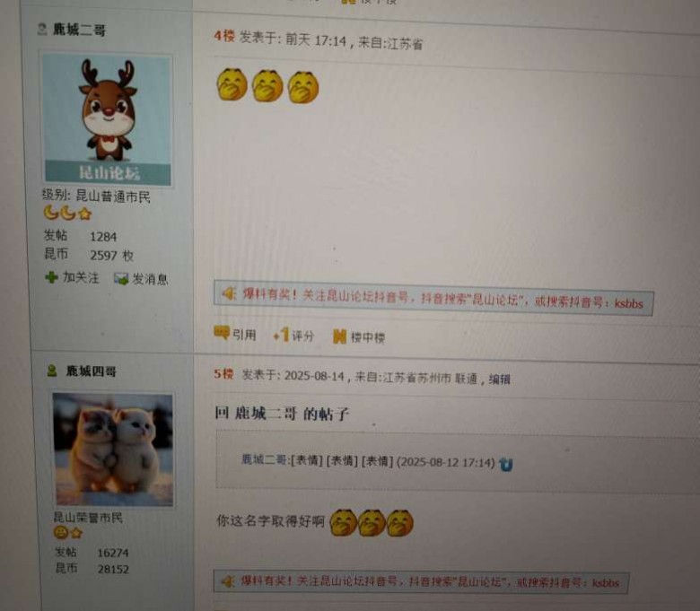Open the 鹿城四哥 username profile link
This screenshot has height=611, width=700.
point(92,371)
